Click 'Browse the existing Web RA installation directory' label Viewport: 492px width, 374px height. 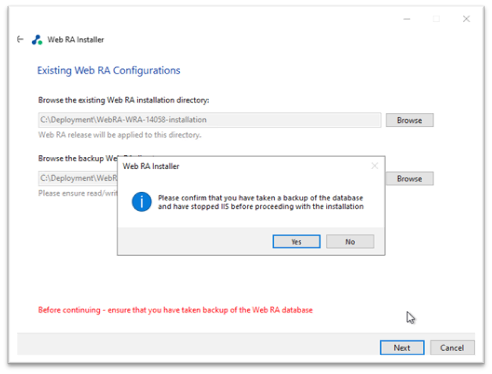tap(124, 100)
